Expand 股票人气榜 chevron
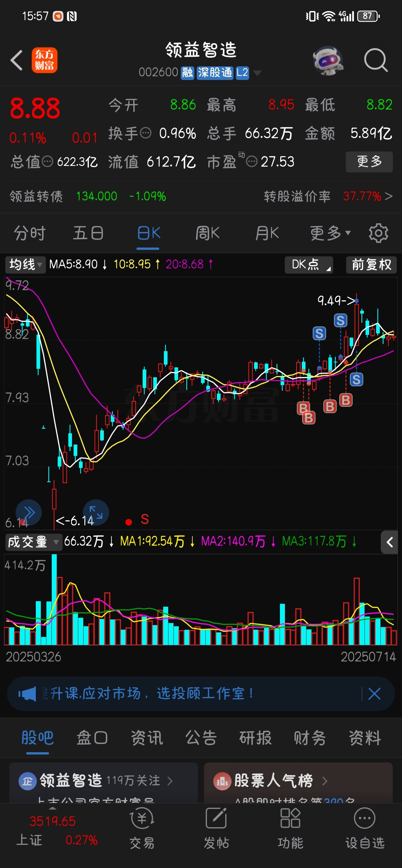This screenshot has height=868, width=402. click(324, 781)
